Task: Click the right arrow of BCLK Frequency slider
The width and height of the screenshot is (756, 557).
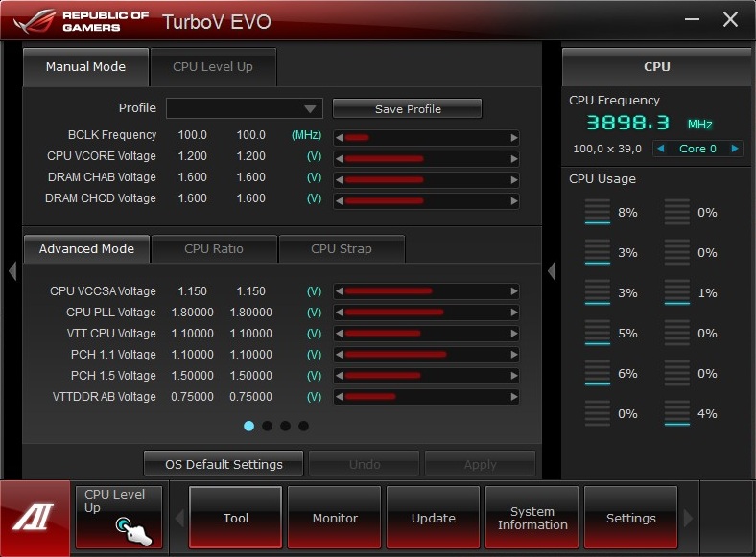Action: coord(514,138)
